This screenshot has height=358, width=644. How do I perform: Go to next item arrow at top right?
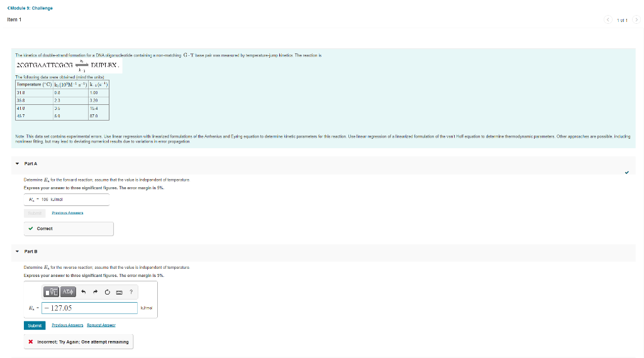[636, 19]
